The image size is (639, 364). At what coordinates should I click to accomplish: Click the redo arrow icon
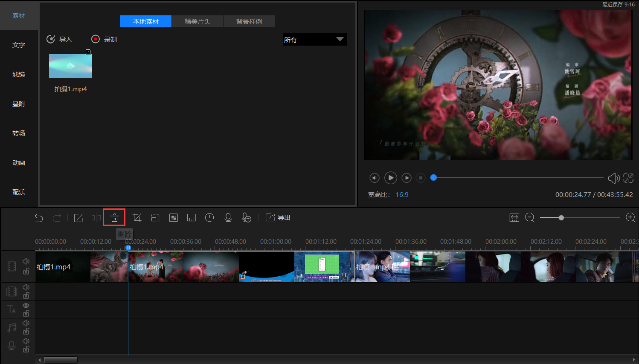tap(57, 218)
